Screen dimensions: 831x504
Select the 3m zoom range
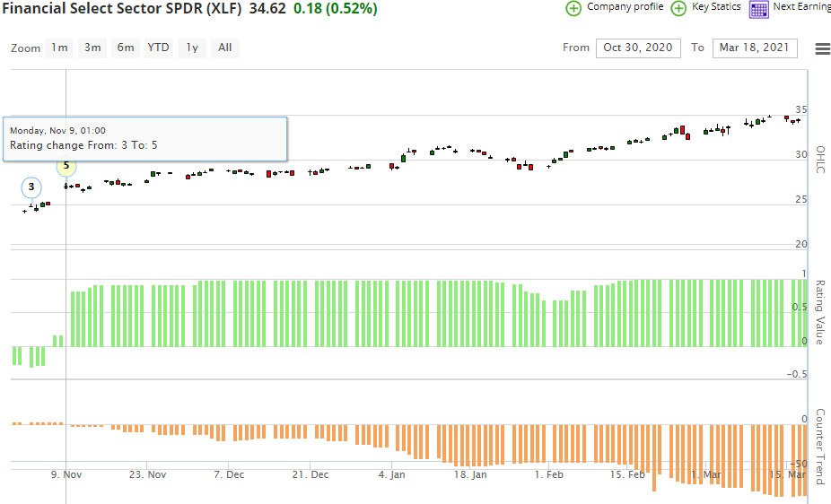pos(92,48)
